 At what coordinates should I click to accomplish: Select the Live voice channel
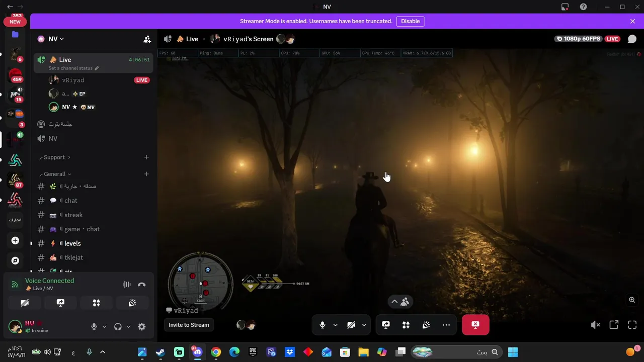click(x=93, y=63)
